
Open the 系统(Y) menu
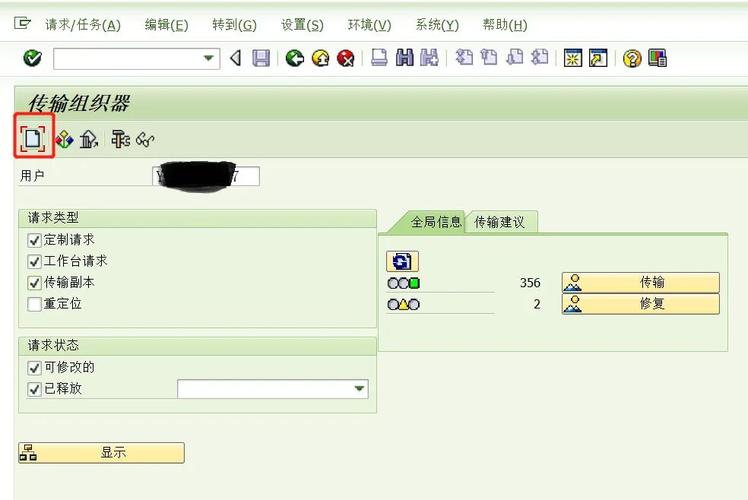coord(437,25)
